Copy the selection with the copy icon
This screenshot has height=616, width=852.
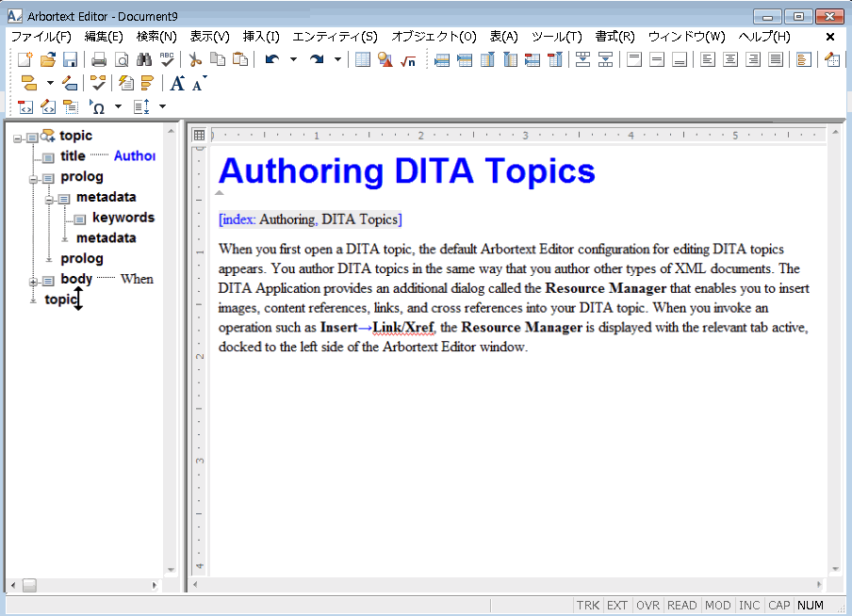tap(218, 59)
